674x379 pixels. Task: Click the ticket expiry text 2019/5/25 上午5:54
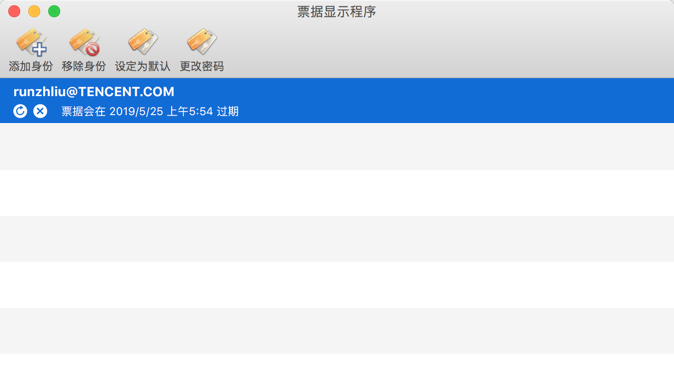click(161, 112)
